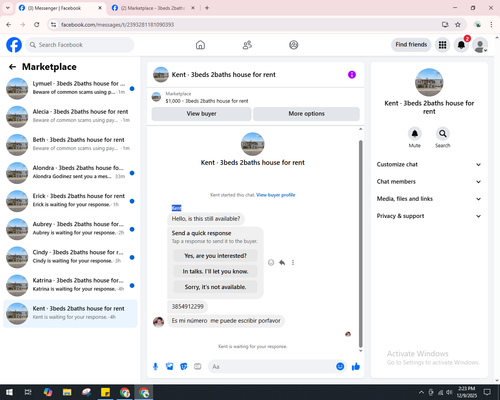The width and height of the screenshot is (500, 400).
Task: Expand Chat members section
Action: pyautogui.click(x=429, y=182)
